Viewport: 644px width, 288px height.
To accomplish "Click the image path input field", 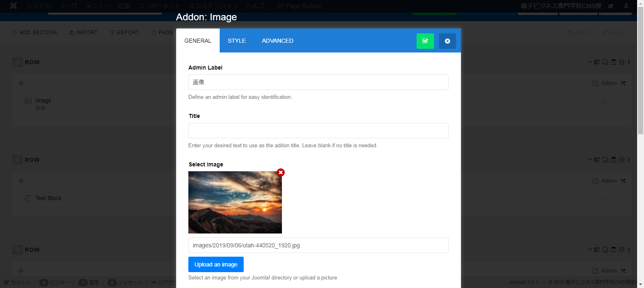I will click(x=319, y=245).
